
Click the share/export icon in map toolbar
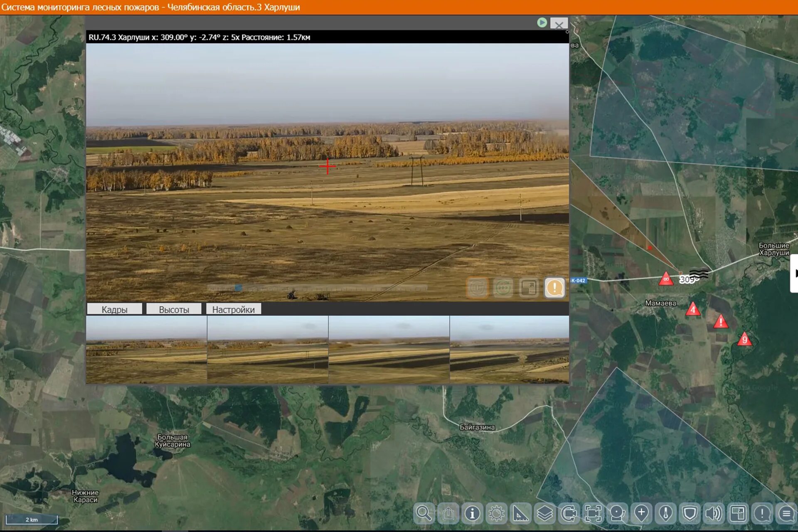click(448, 514)
